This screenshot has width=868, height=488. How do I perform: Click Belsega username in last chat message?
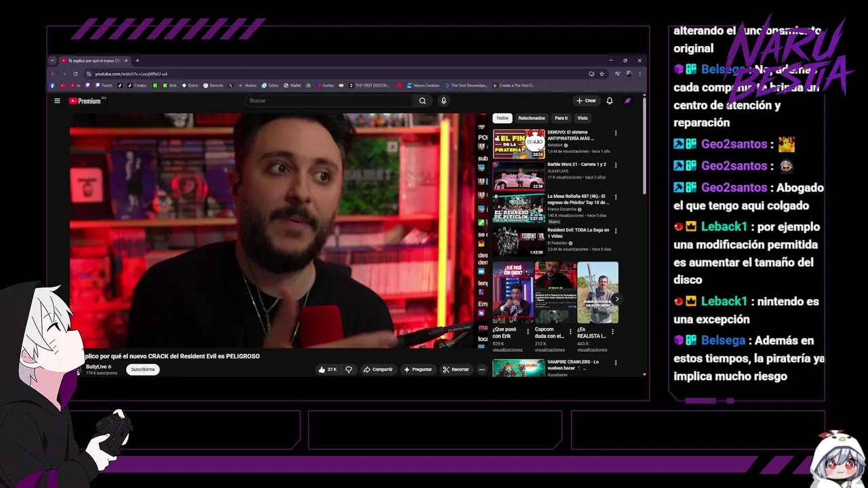point(723,340)
